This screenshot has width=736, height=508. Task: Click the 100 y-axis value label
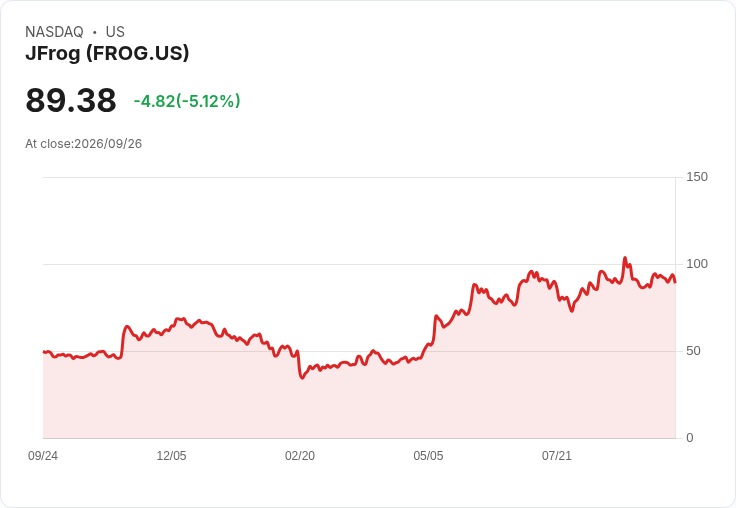pos(697,264)
